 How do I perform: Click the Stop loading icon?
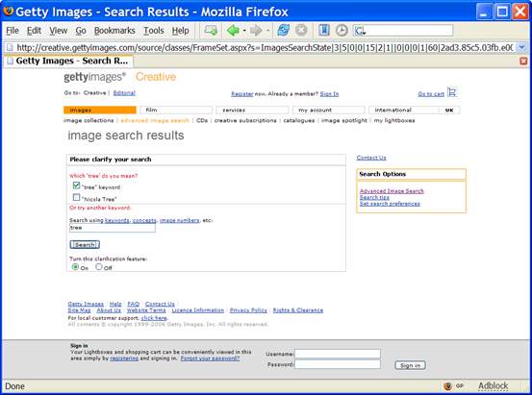(301, 30)
